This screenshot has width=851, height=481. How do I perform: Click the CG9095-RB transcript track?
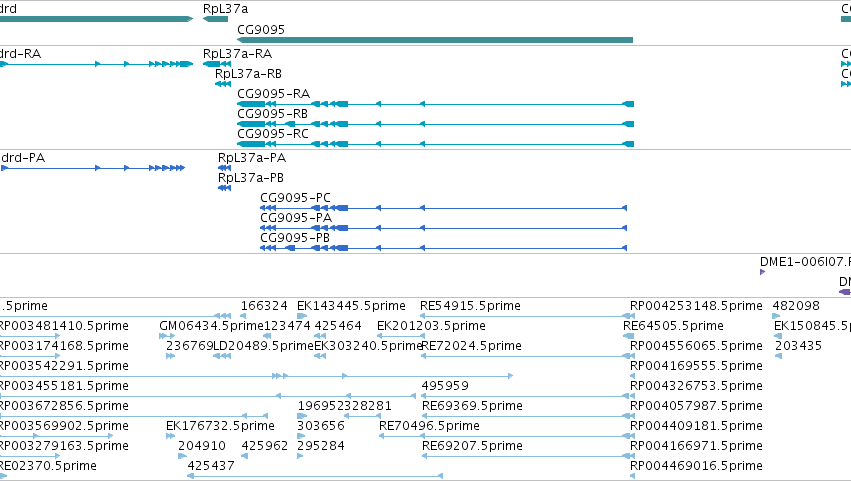tap(435, 124)
